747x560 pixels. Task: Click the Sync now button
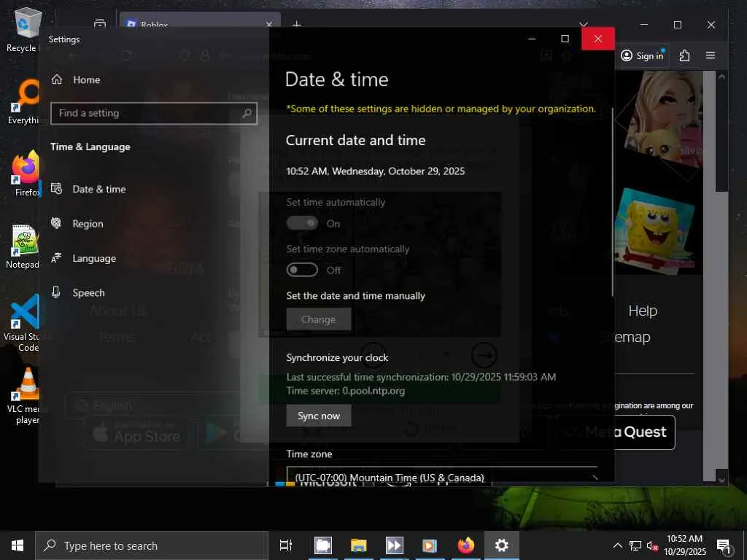[x=319, y=415]
